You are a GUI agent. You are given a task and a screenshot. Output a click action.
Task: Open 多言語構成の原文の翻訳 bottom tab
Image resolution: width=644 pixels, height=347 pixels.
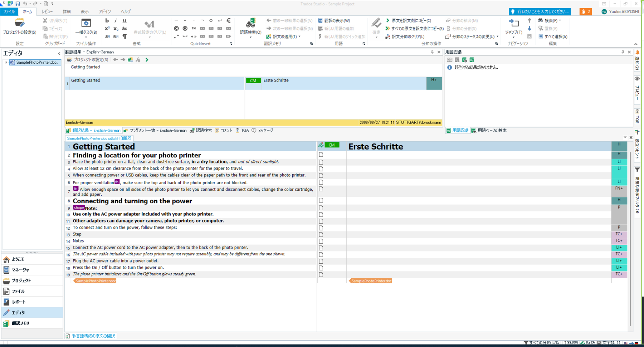pos(91,336)
